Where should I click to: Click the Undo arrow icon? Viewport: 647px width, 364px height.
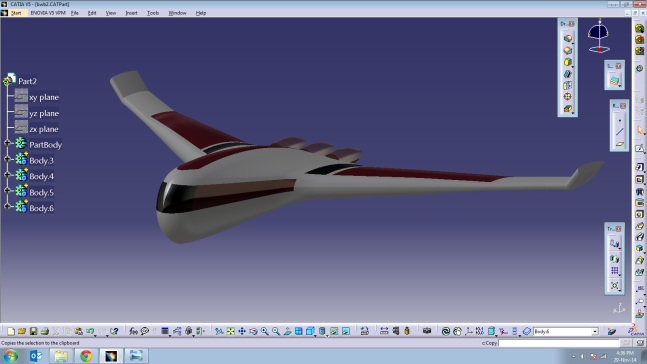pyautogui.click(x=90, y=331)
